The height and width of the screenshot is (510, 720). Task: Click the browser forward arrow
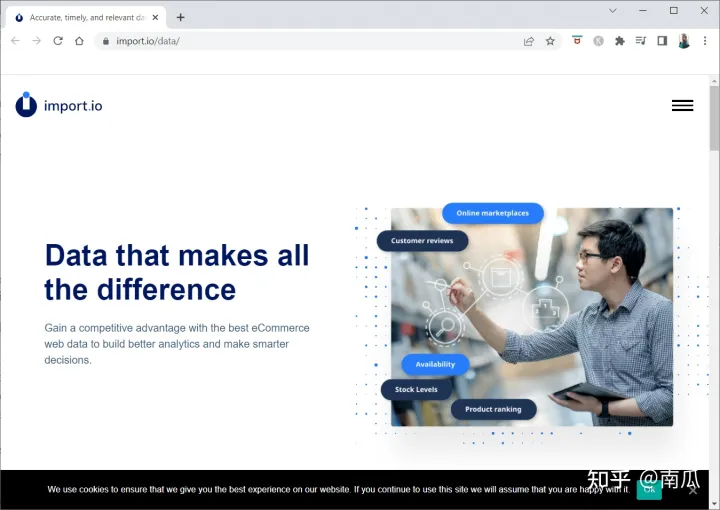coord(37,41)
